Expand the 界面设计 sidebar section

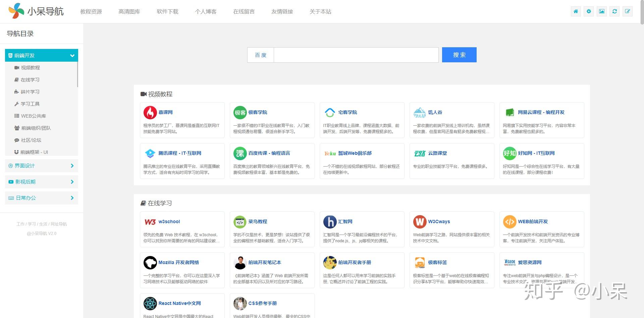pyautogui.click(x=42, y=166)
